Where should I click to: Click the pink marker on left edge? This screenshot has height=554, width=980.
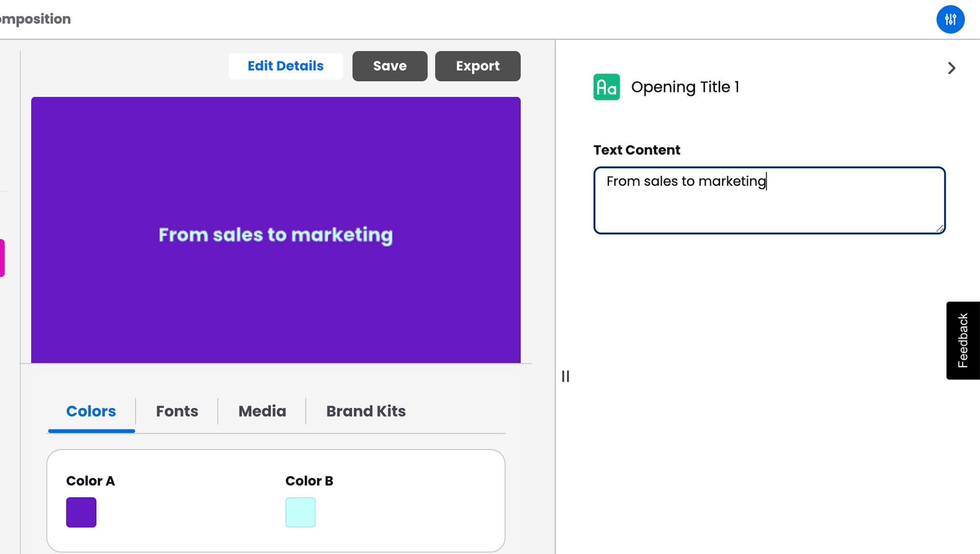pyautogui.click(x=2, y=258)
